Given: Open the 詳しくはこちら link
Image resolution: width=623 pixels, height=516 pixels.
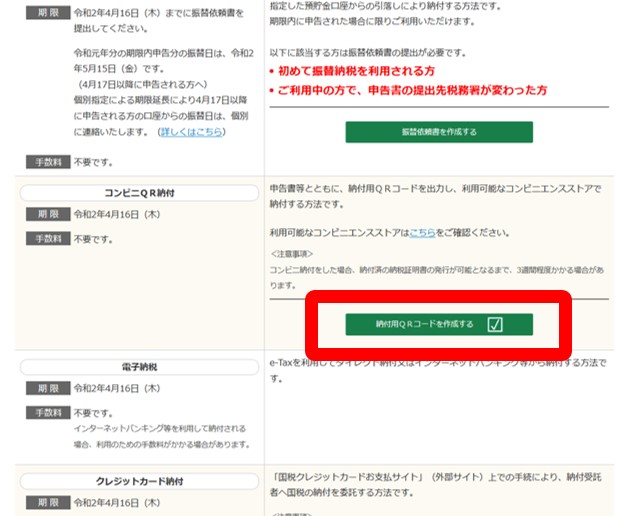Looking at the screenshot, I should [x=192, y=131].
